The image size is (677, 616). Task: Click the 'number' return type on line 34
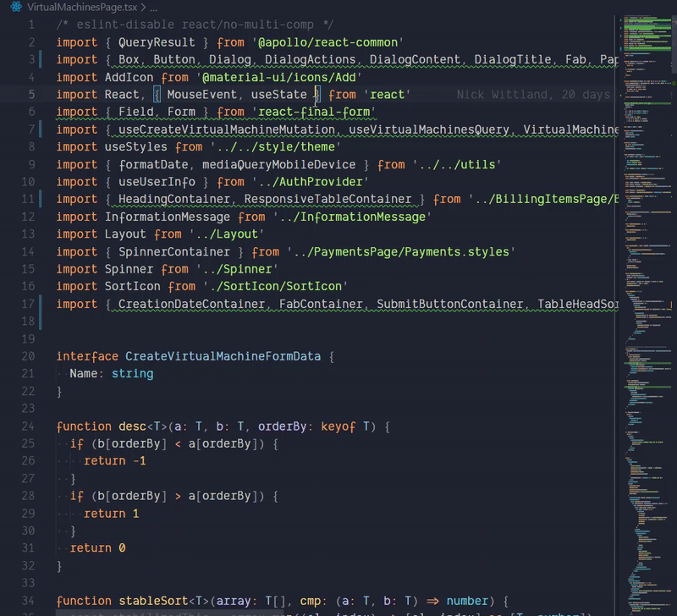(x=467, y=601)
